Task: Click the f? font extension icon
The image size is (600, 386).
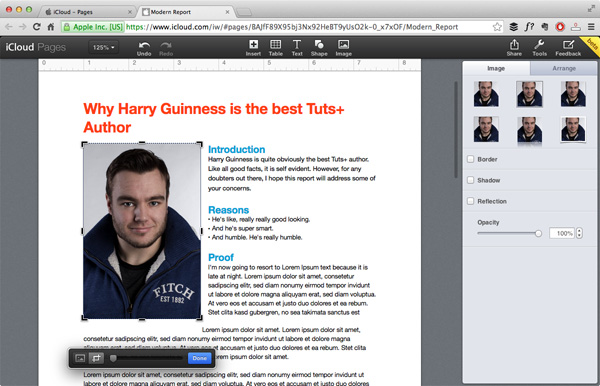Action: pos(529,27)
